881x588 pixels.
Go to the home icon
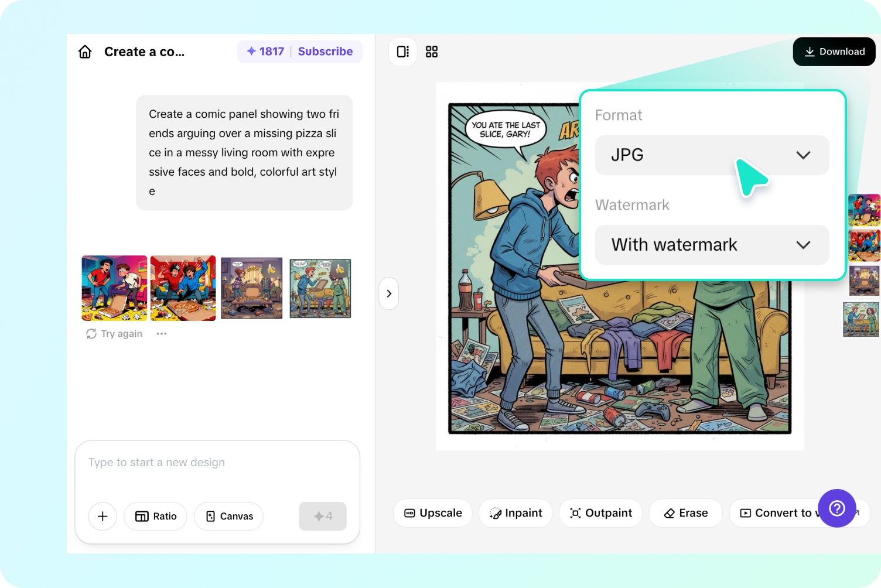tap(85, 52)
